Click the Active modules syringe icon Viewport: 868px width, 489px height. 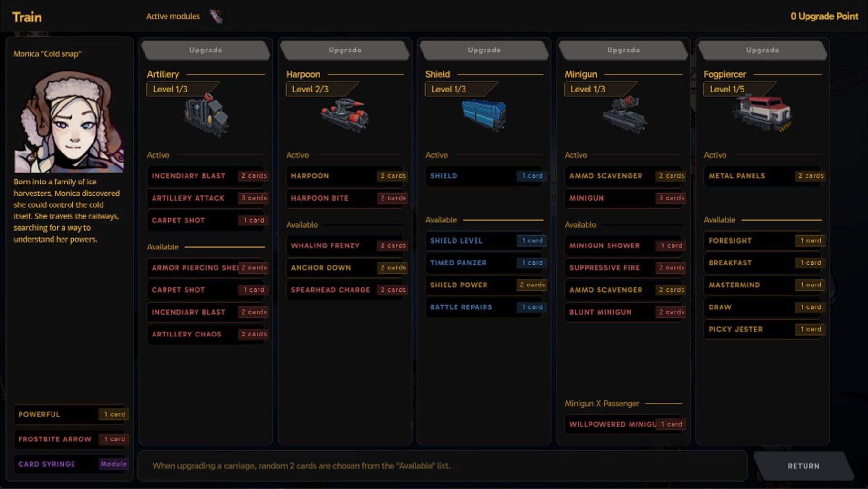(216, 16)
